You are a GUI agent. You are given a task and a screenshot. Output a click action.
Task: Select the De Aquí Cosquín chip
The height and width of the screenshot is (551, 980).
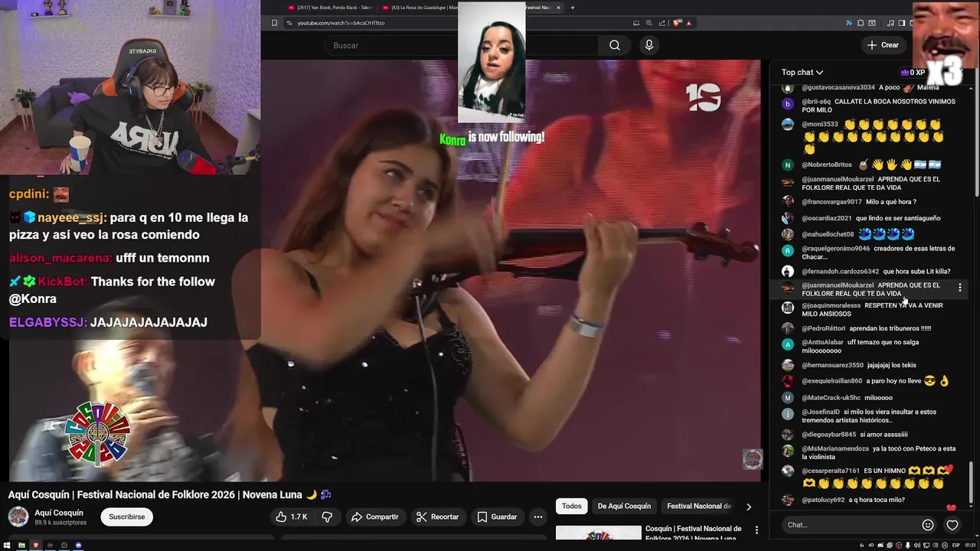[624, 507]
